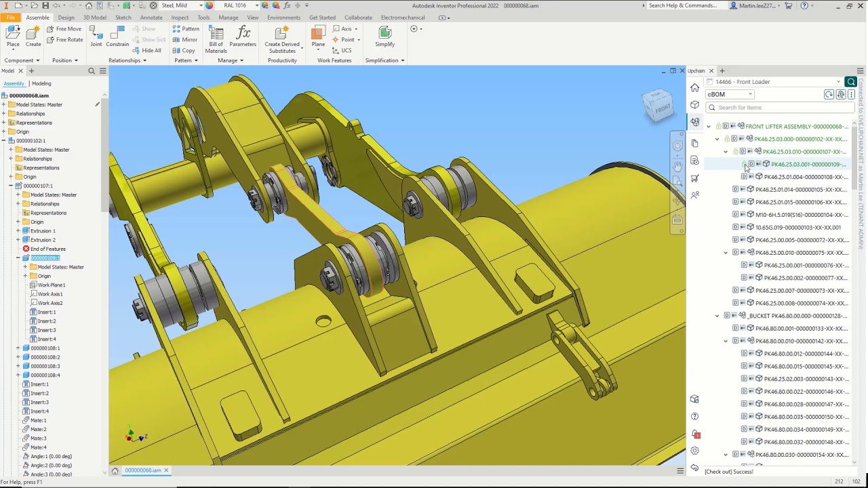
Task: Select the Joint relationship tool
Action: 96,37
